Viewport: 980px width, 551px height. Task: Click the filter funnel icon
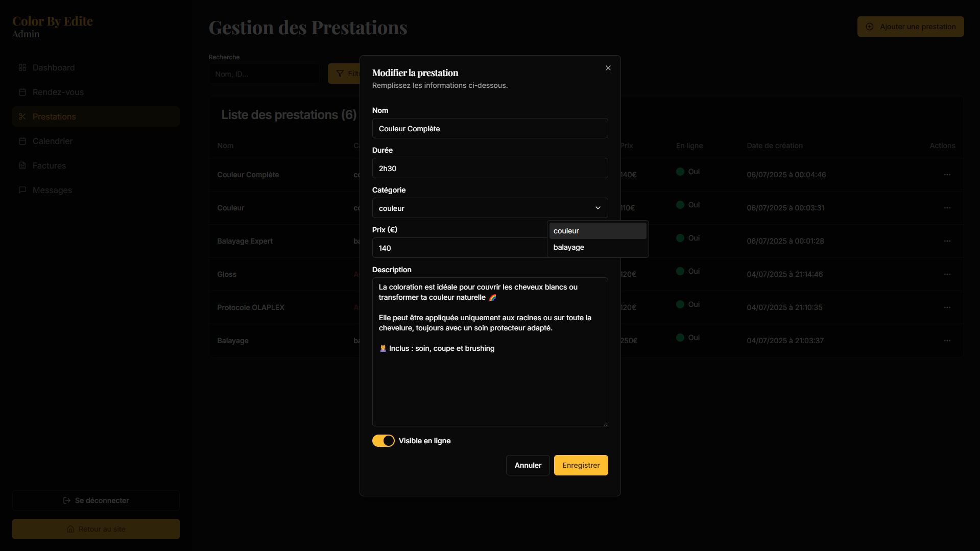(340, 74)
